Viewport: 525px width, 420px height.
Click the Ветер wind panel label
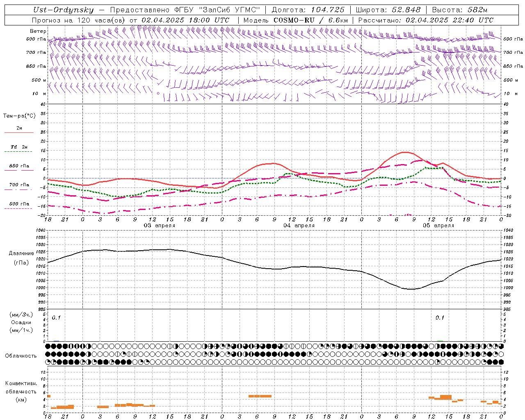click(x=38, y=31)
